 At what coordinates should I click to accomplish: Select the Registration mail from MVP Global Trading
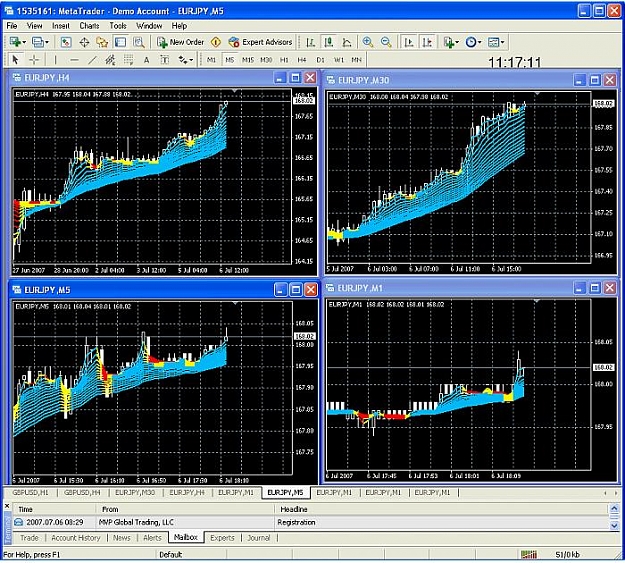pos(311,522)
